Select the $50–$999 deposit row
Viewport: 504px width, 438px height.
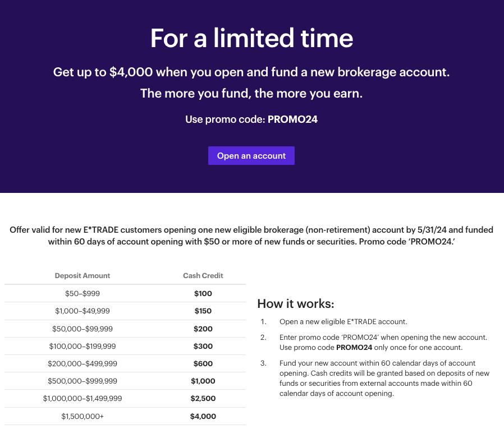[x=125, y=293]
